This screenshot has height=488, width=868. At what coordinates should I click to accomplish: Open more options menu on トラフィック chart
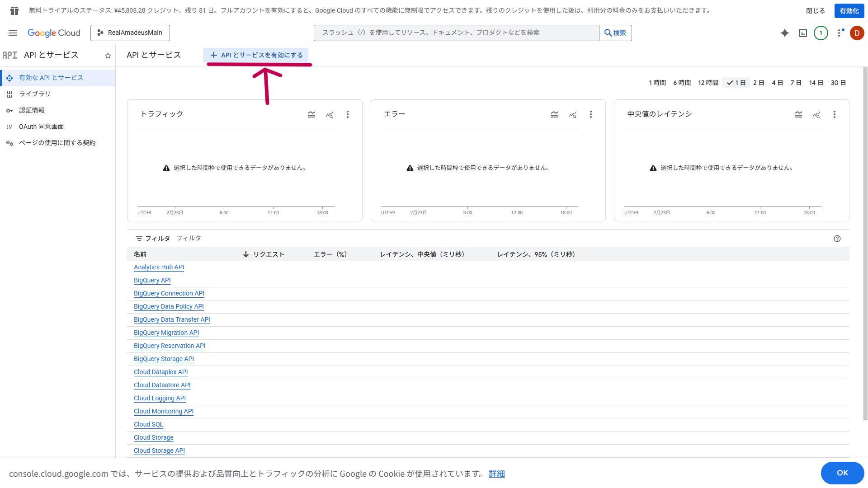click(x=348, y=115)
